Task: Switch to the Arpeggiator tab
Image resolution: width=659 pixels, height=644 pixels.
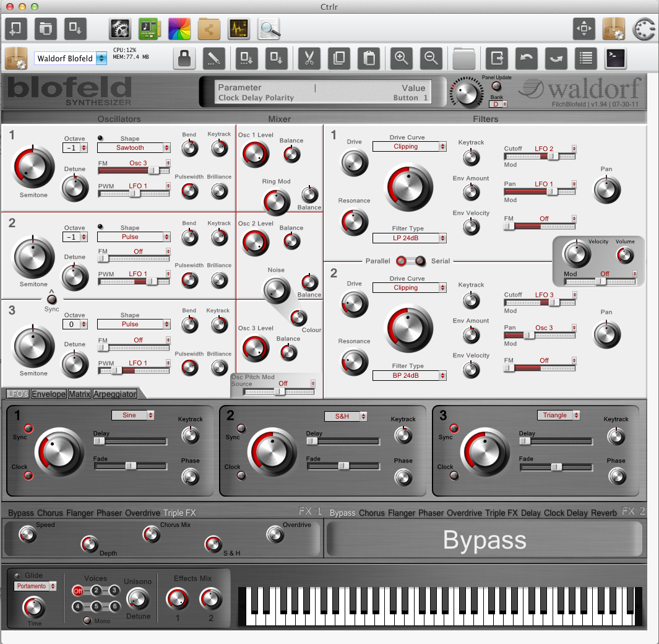Action: 115,394
